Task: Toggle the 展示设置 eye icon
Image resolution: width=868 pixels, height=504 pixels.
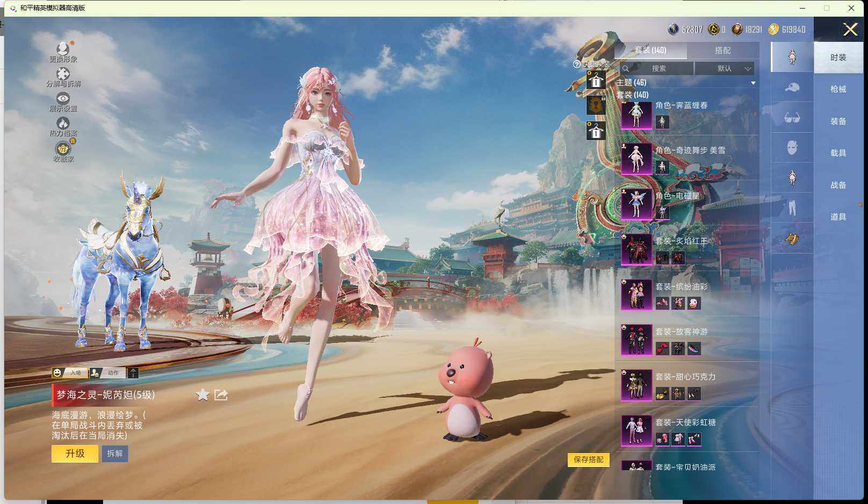Action: click(x=63, y=98)
